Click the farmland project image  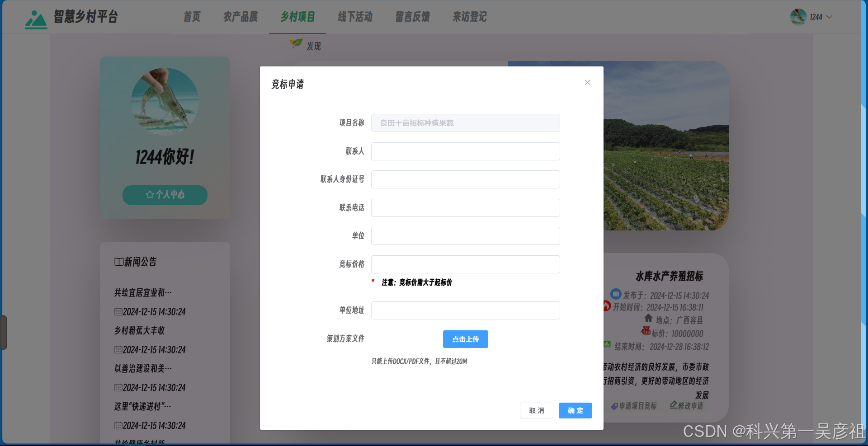665,146
